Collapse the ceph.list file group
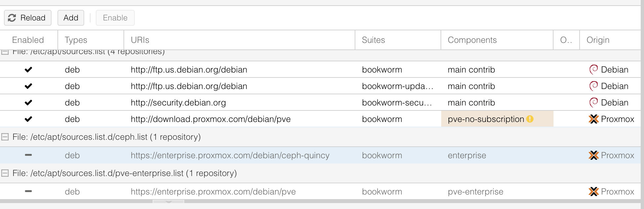The height and width of the screenshot is (209, 644). (5, 137)
